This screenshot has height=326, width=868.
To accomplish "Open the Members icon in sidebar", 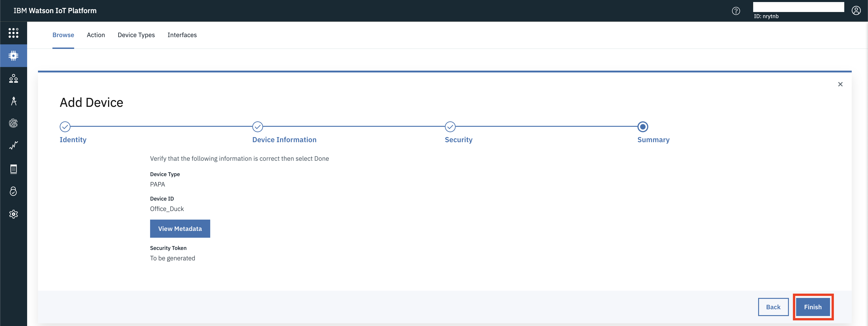I will pyautogui.click(x=14, y=78).
